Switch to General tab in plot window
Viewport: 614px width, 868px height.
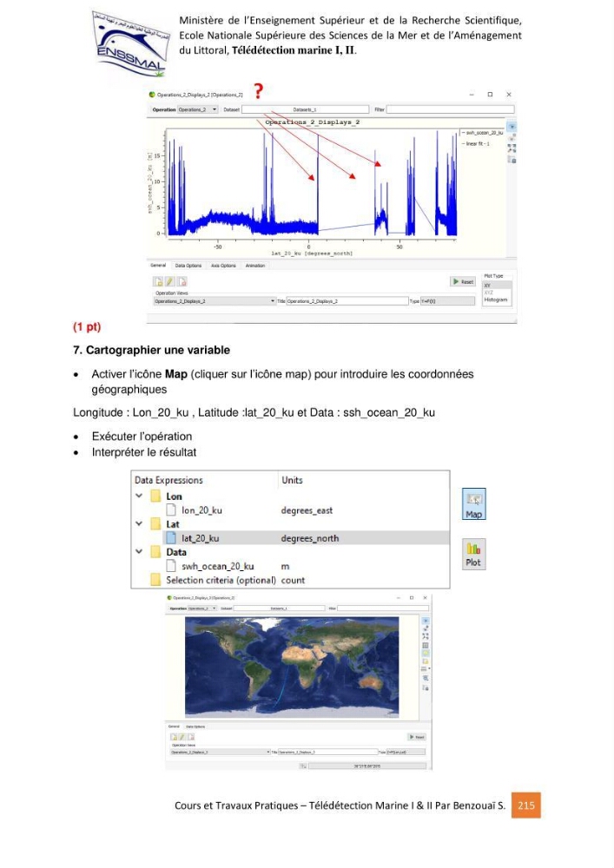158,266
